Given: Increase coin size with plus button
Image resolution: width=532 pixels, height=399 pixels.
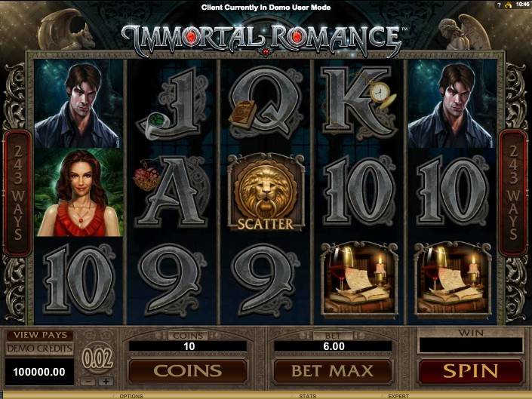Looking at the screenshot, I should [x=106, y=382].
